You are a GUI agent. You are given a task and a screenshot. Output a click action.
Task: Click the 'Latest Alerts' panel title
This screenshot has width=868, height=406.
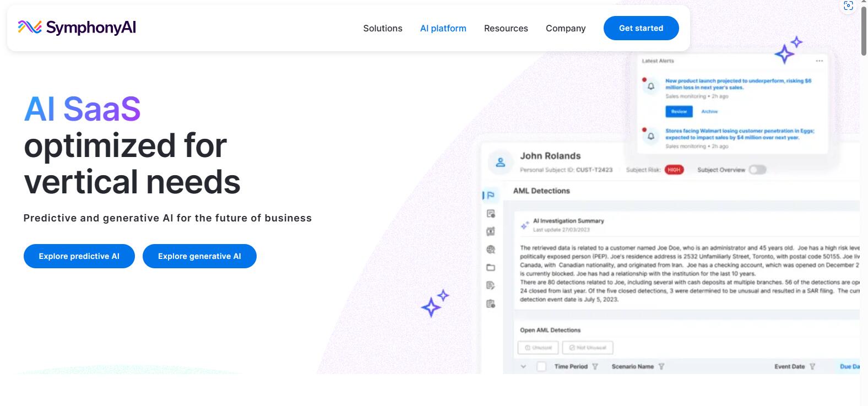click(x=658, y=61)
